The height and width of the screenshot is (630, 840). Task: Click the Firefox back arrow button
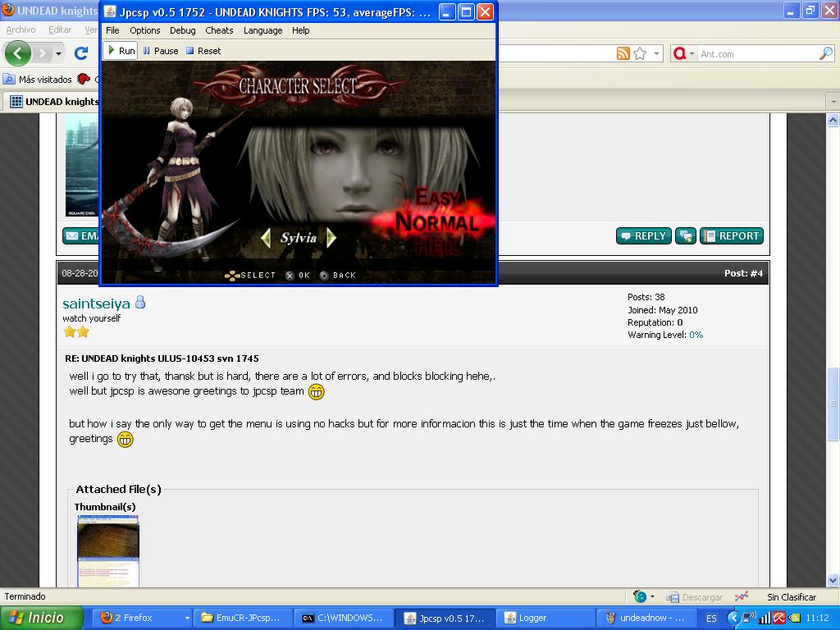[x=18, y=53]
